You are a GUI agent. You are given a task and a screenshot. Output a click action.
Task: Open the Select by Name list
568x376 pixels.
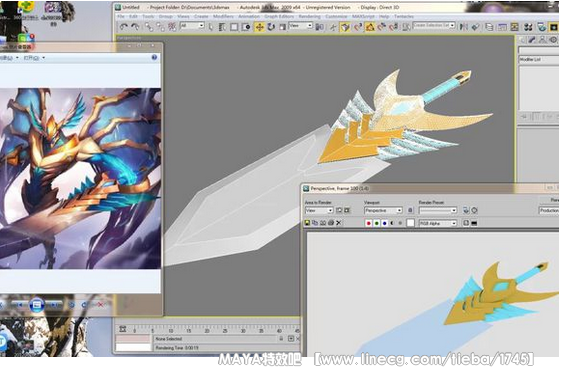pyautogui.click(x=222, y=27)
